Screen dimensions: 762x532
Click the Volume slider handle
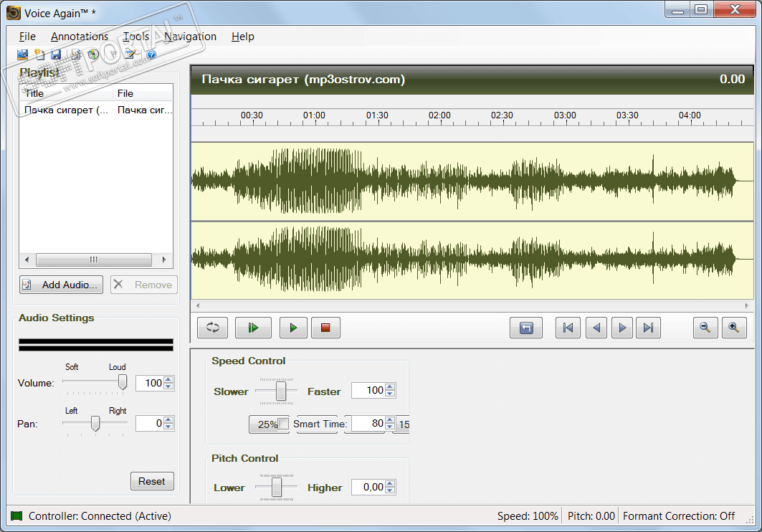pos(123,382)
